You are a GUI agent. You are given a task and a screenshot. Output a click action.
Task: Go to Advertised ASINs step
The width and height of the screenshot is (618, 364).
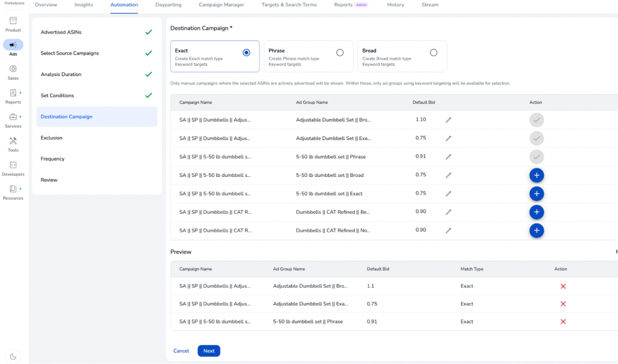pos(97,33)
